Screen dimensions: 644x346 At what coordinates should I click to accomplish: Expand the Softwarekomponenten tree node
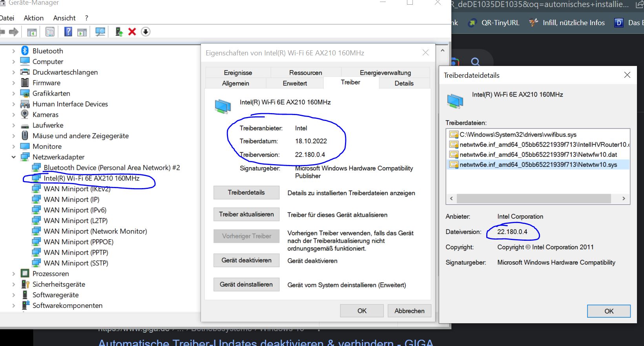point(13,306)
